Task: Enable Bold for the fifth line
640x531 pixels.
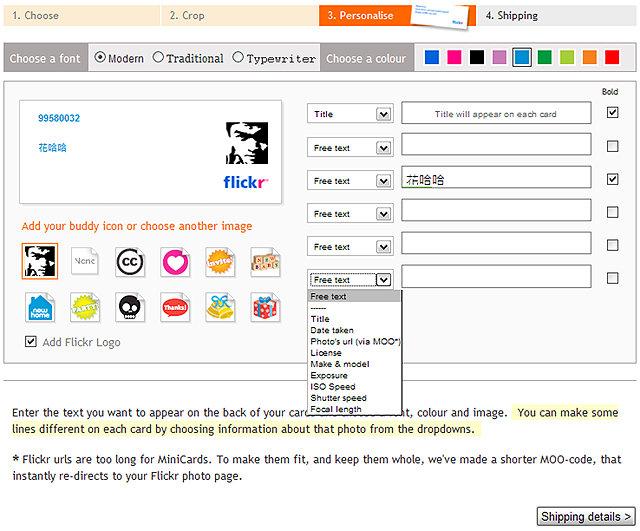Action: (612, 245)
